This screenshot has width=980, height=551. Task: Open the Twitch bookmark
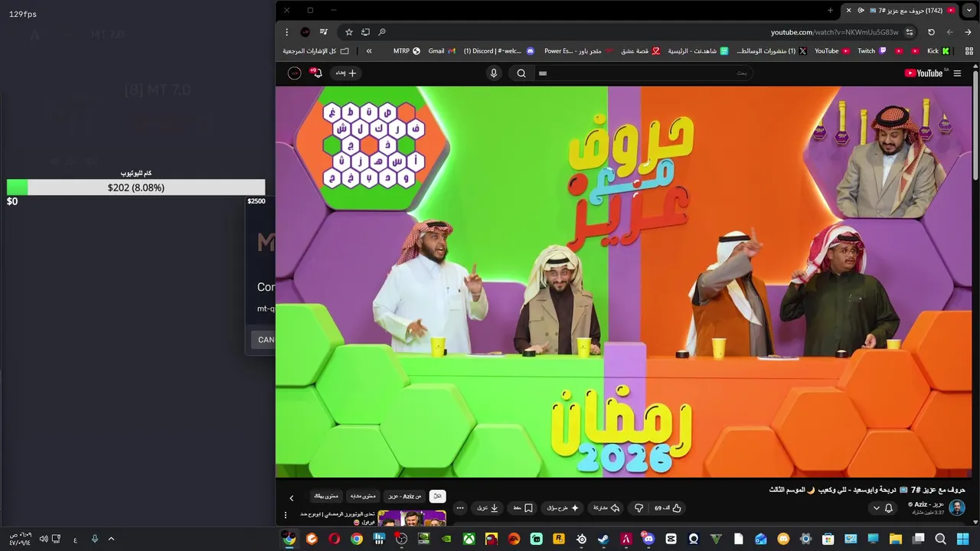(872, 51)
